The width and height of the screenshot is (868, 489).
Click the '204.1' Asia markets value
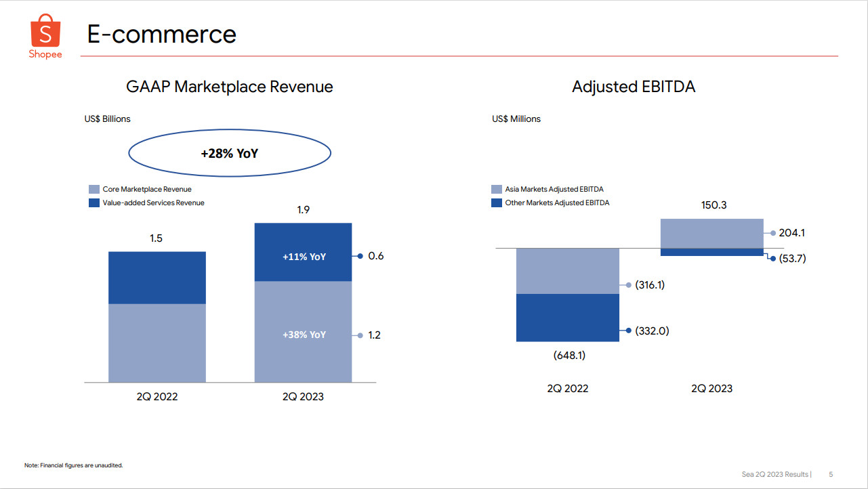pyautogui.click(x=791, y=232)
